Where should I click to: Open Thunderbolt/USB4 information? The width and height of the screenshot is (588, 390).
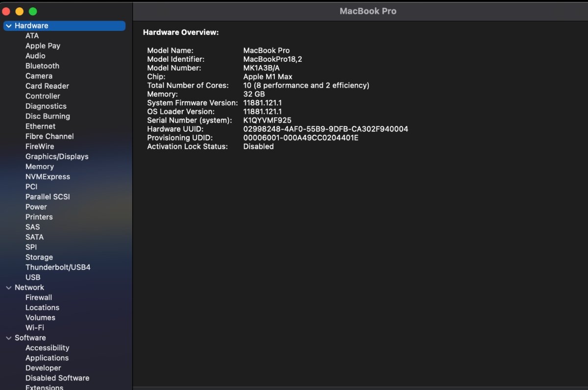tap(58, 268)
